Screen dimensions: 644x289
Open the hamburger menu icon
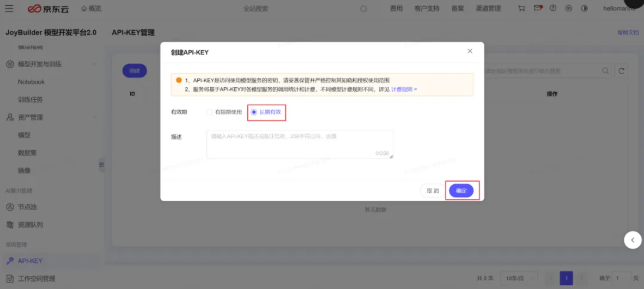point(9,9)
